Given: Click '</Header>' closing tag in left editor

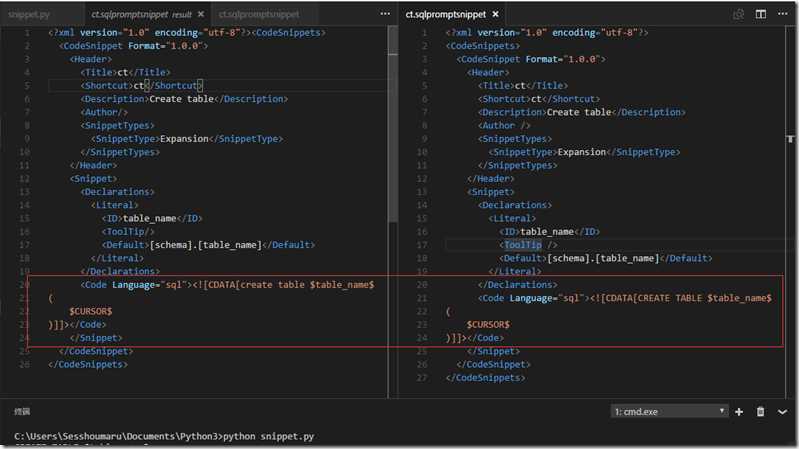Looking at the screenshot, I should tap(93, 165).
